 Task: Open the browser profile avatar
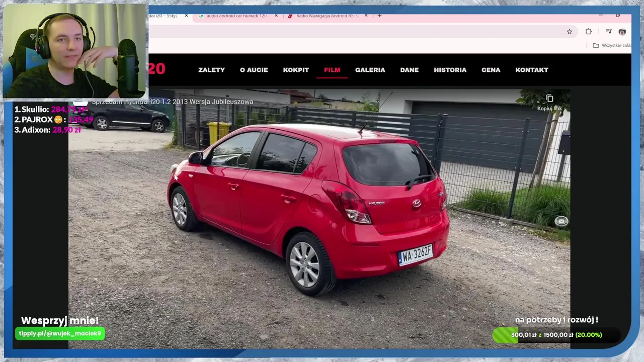pos(622,32)
